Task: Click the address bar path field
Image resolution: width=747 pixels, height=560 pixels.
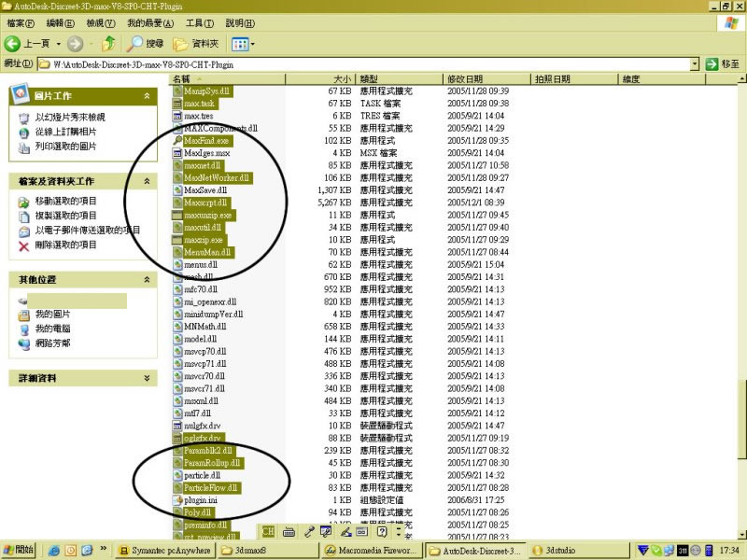Action: click(x=363, y=64)
